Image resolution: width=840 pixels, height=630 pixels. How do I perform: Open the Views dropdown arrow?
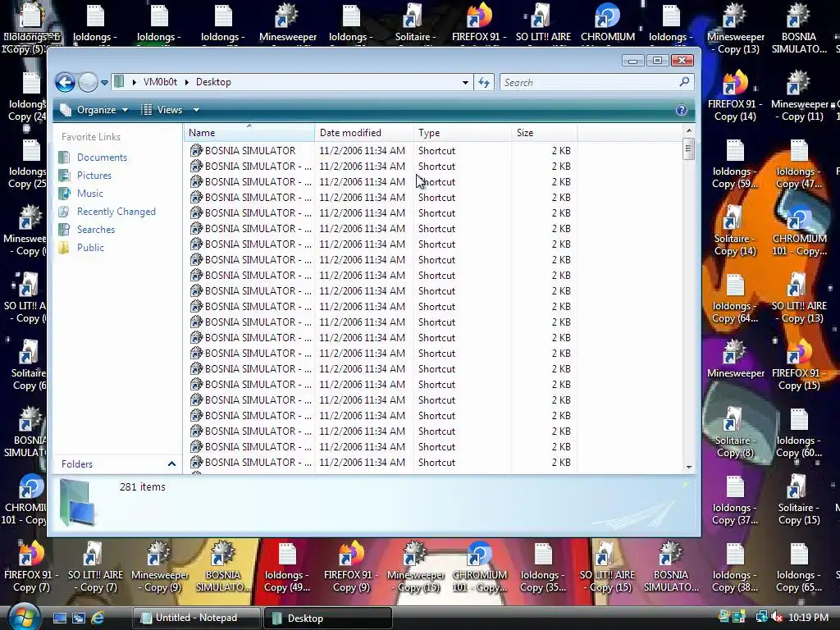197,110
